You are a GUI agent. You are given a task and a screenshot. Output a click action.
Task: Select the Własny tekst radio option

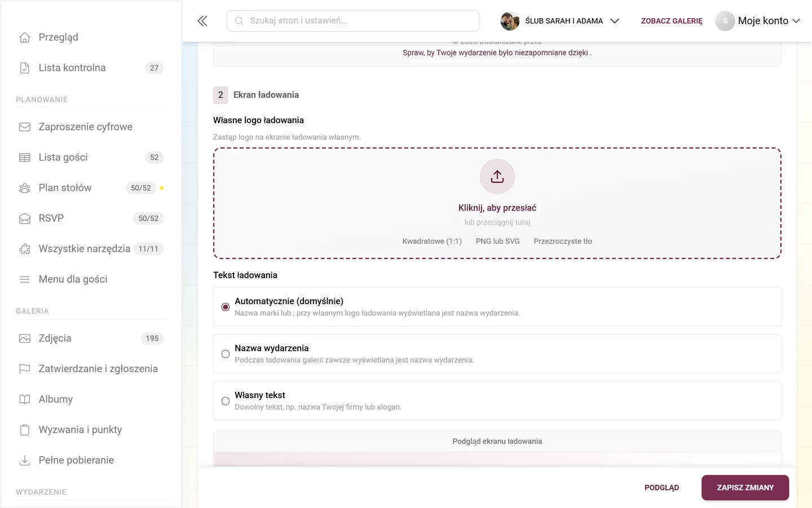click(x=226, y=401)
